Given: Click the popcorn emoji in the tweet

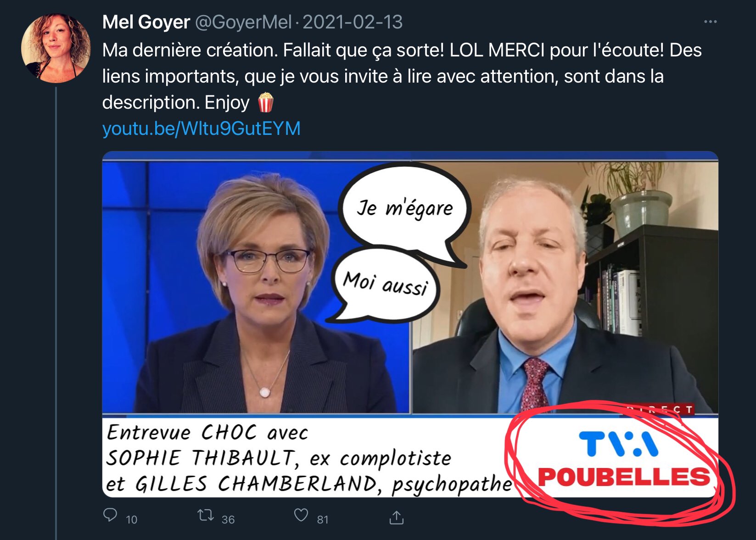Looking at the screenshot, I should 265,102.
